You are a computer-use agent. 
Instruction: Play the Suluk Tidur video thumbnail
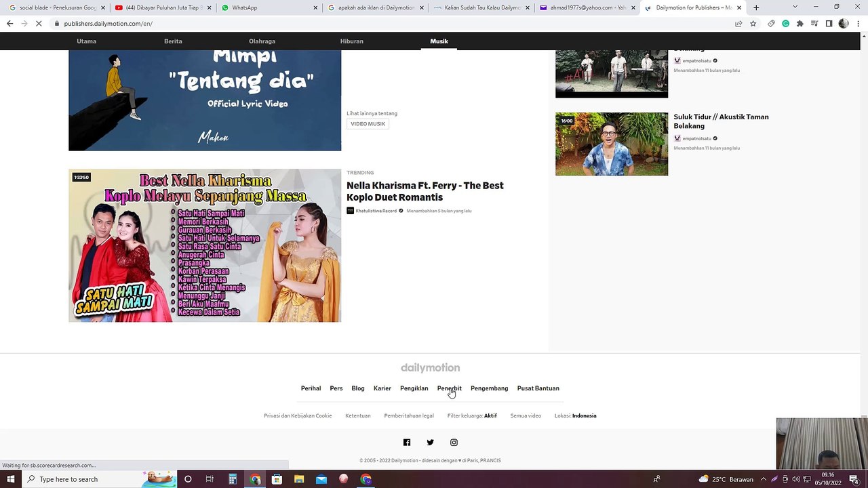[612, 144]
